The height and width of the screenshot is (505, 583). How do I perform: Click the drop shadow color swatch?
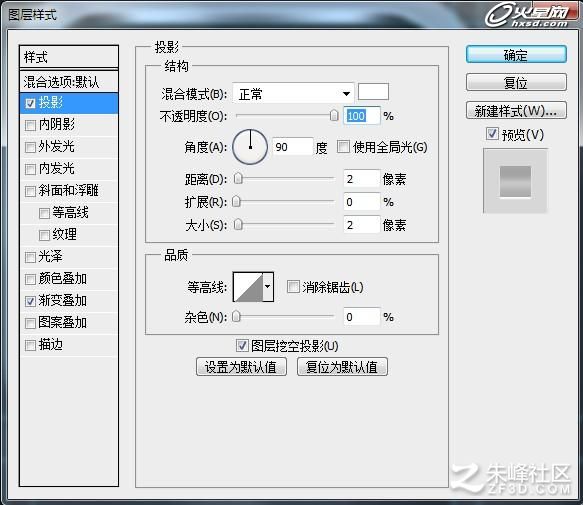click(x=373, y=92)
